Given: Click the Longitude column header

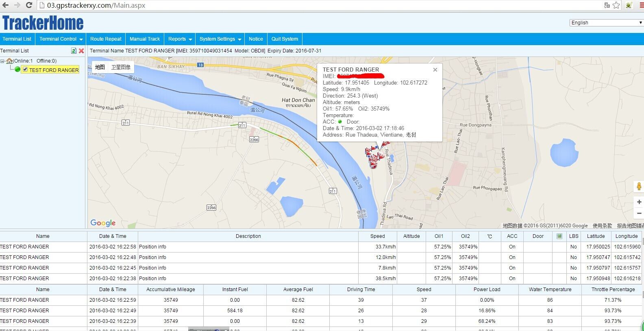Looking at the screenshot, I should point(626,236).
